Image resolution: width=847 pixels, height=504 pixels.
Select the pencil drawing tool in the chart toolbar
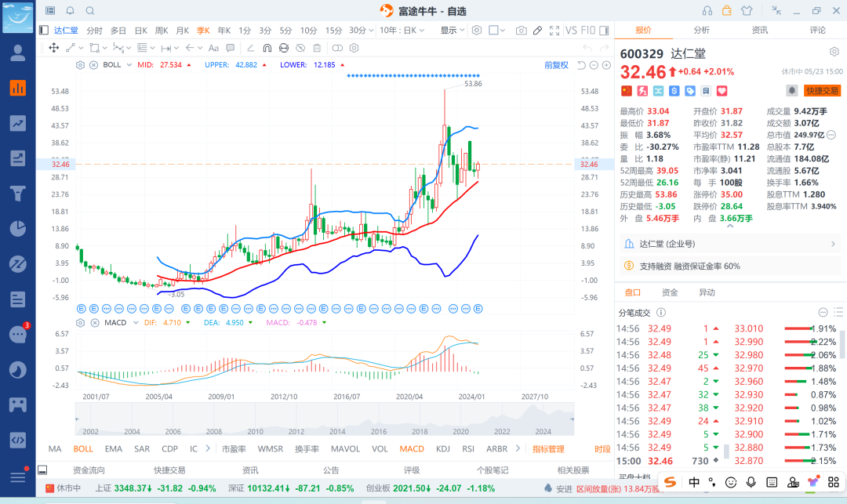(x=537, y=31)
